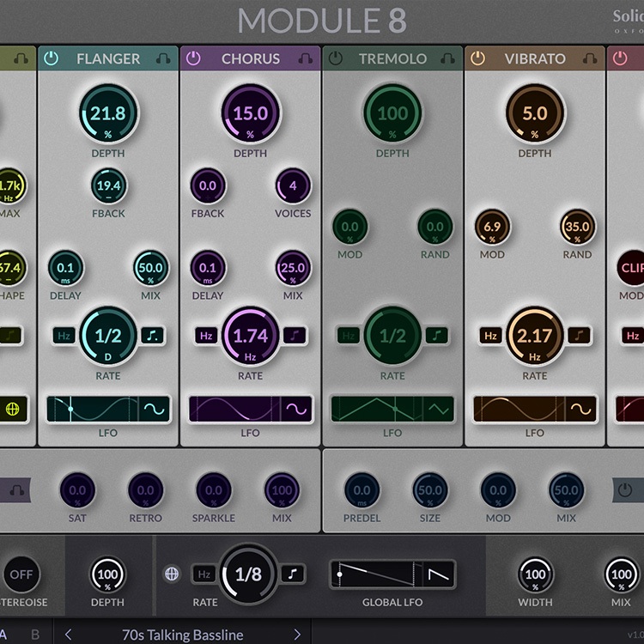Click the globe icon beside global rate
Image resolution: width=644 pixels, height=644 pixels.
click(x=172, y=574)
